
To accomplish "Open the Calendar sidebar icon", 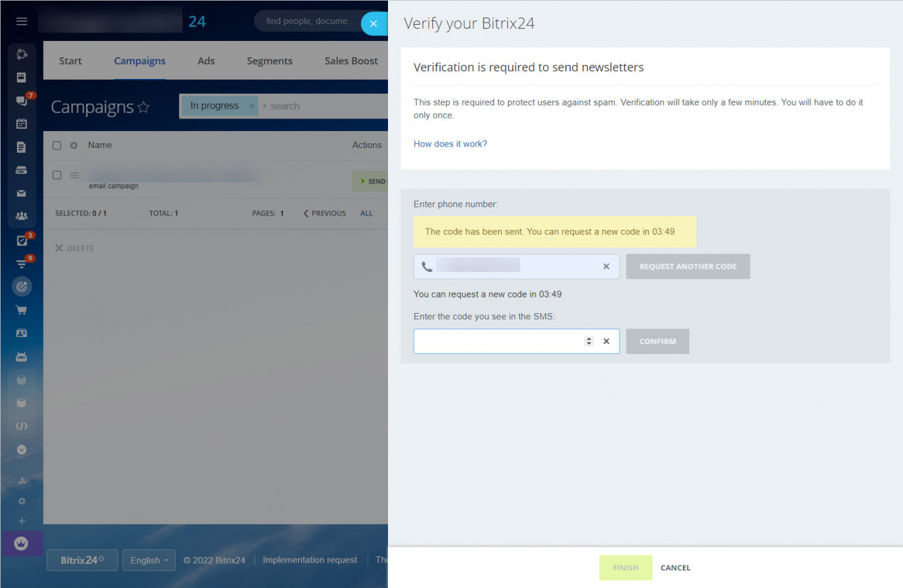I will coord(21,124).
